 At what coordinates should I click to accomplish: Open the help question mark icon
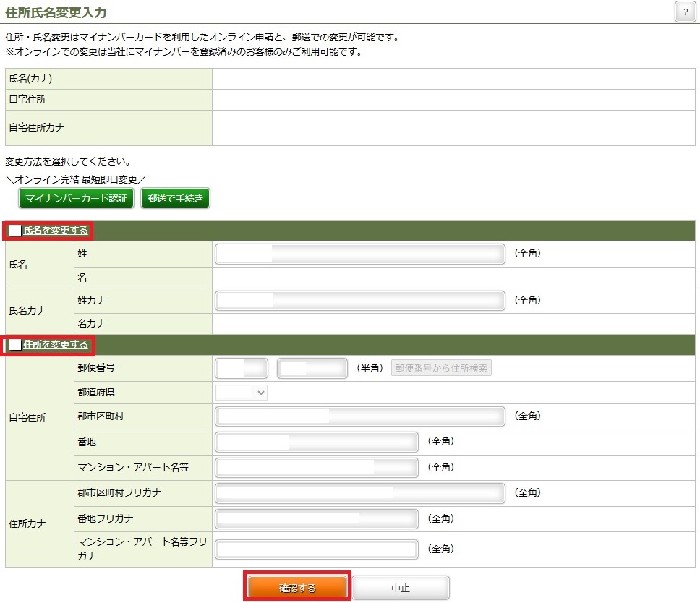[684, 12]
